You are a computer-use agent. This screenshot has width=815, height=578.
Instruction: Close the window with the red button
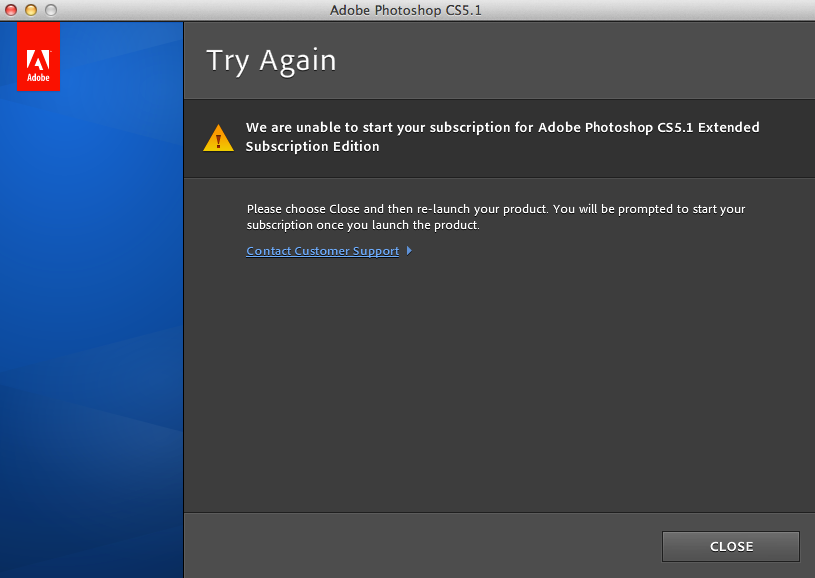coord(11,10)
